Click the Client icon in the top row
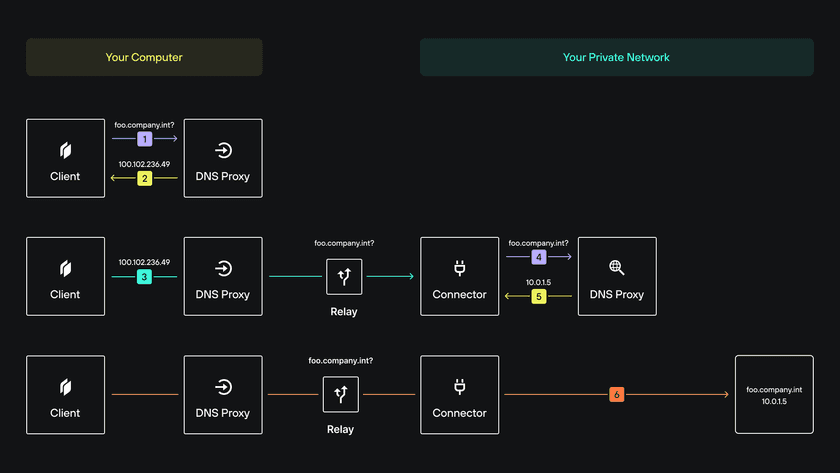 pos(65,151)
